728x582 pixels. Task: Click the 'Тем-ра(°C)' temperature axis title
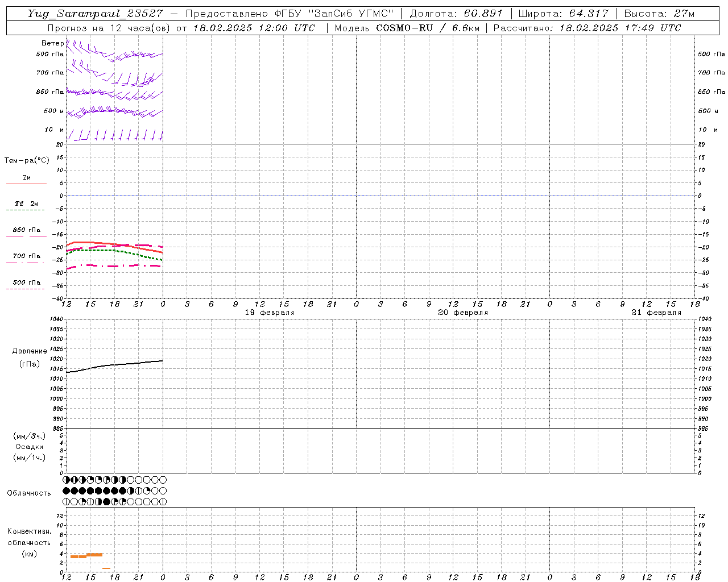(27, 161)
